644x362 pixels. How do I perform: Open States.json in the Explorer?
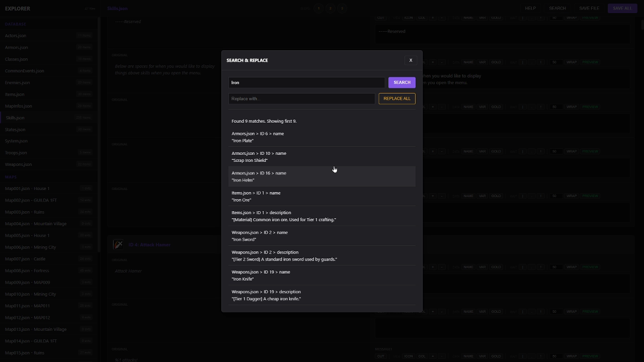click(x=48, y=130)
